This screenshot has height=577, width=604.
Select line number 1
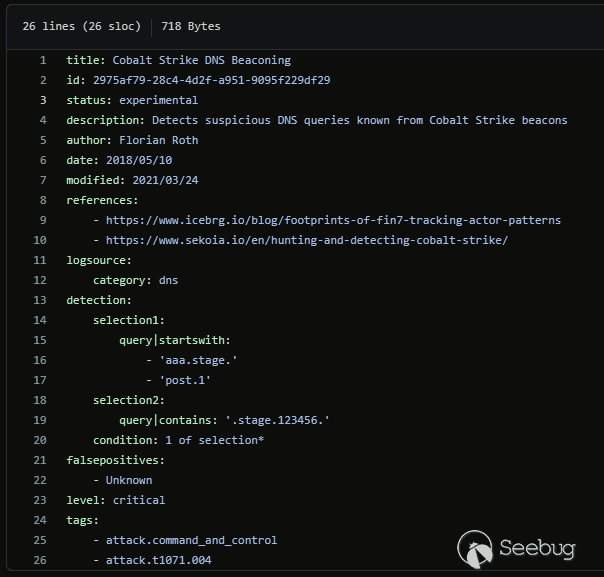(x=43, y=60)
